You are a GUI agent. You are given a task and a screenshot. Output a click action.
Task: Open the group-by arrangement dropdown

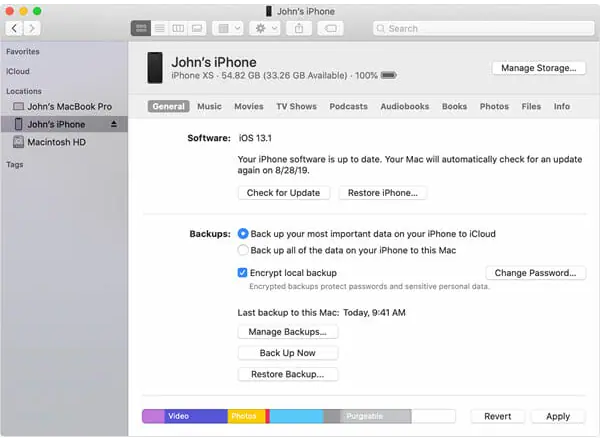coord(228,28)
